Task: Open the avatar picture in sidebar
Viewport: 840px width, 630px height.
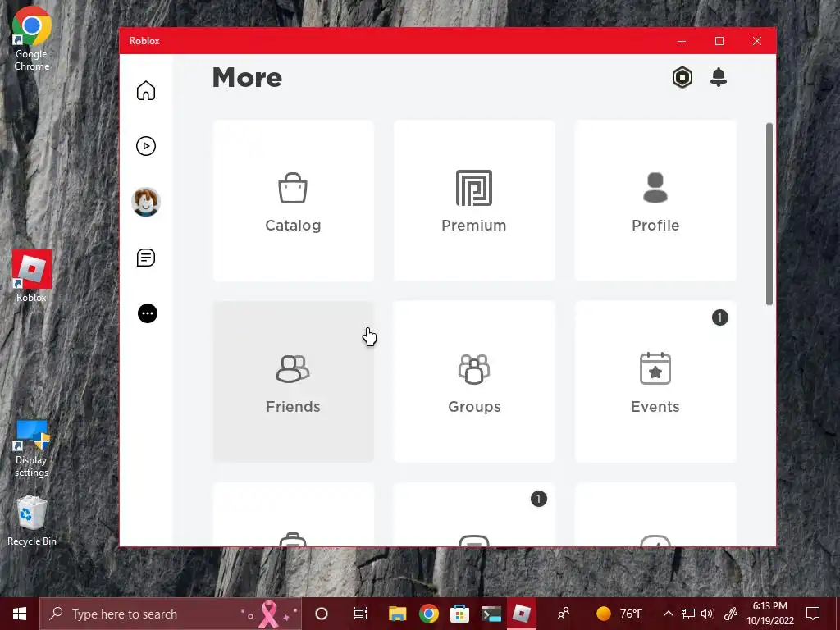Action: [x=146, y=202]
